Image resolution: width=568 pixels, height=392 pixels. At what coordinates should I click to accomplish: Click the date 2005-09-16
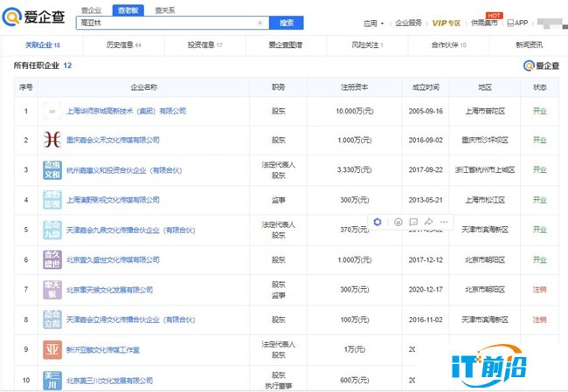pyautogui.click(x=426, y=111)
